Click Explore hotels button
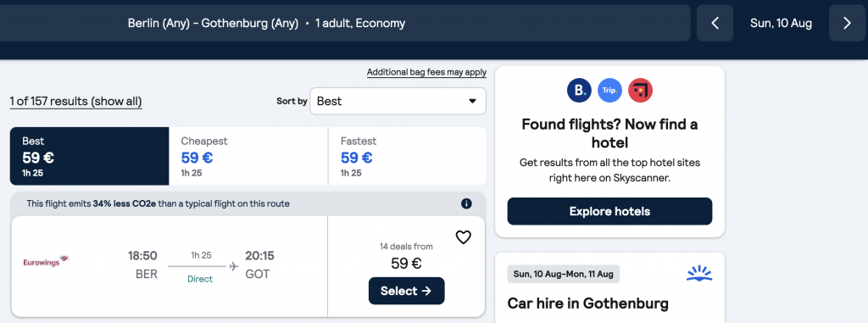Image resolution: width=868 pixels, height=323 pixels. point(609,211)
